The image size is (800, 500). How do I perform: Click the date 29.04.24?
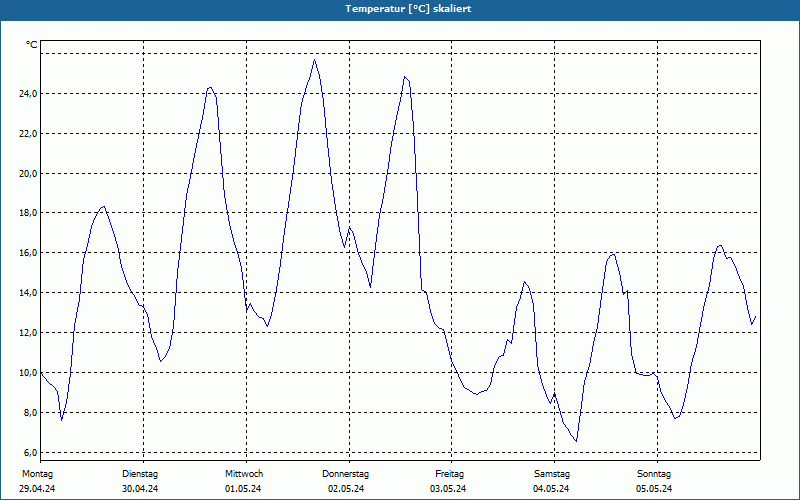[37, 489]
